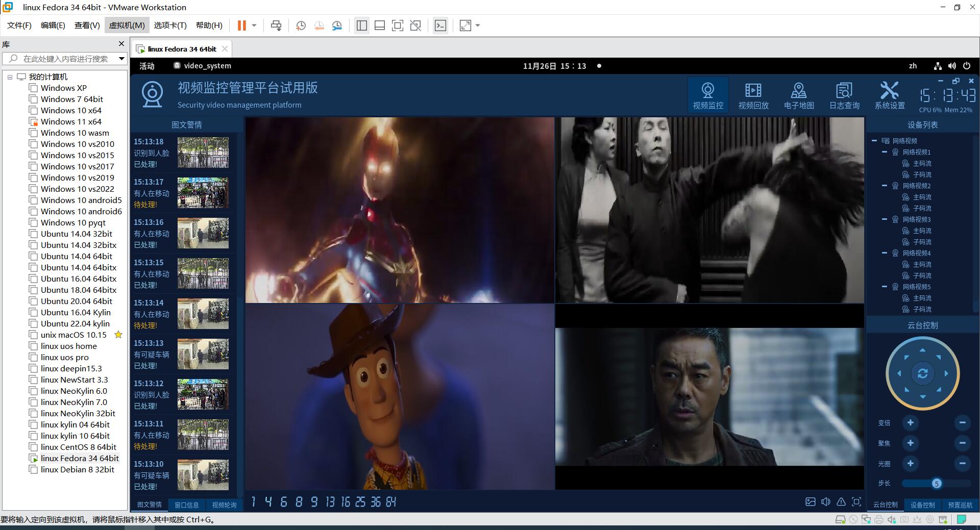Pause the virtual machine in the VMware toolbar

(242, 26)
